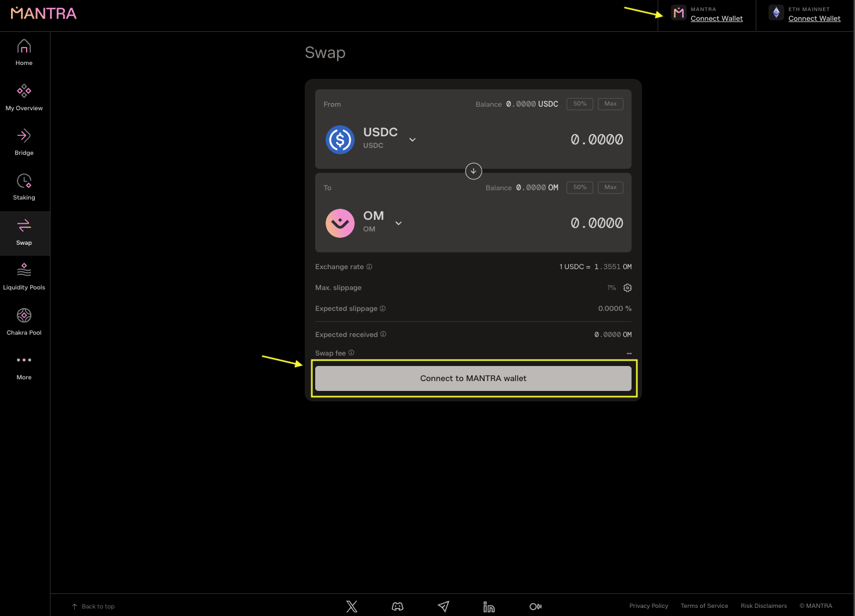Go to Staking in sidebar

(x=24, y=187)
